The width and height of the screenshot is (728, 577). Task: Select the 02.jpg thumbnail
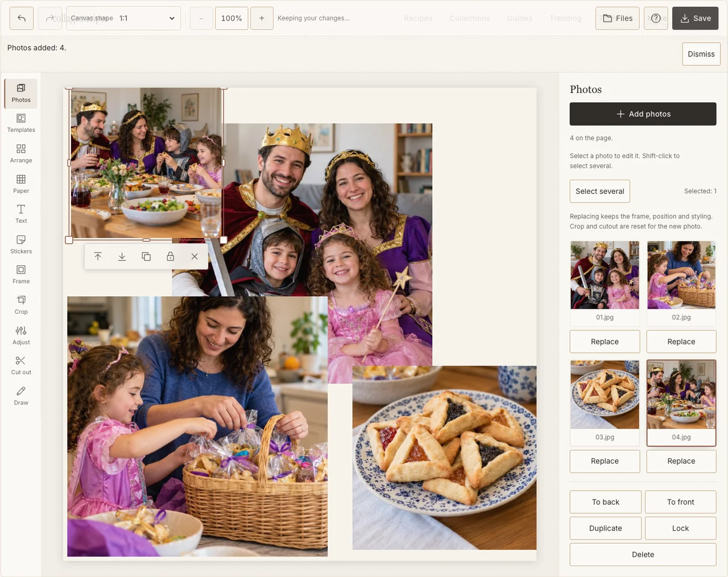point(681,283)
